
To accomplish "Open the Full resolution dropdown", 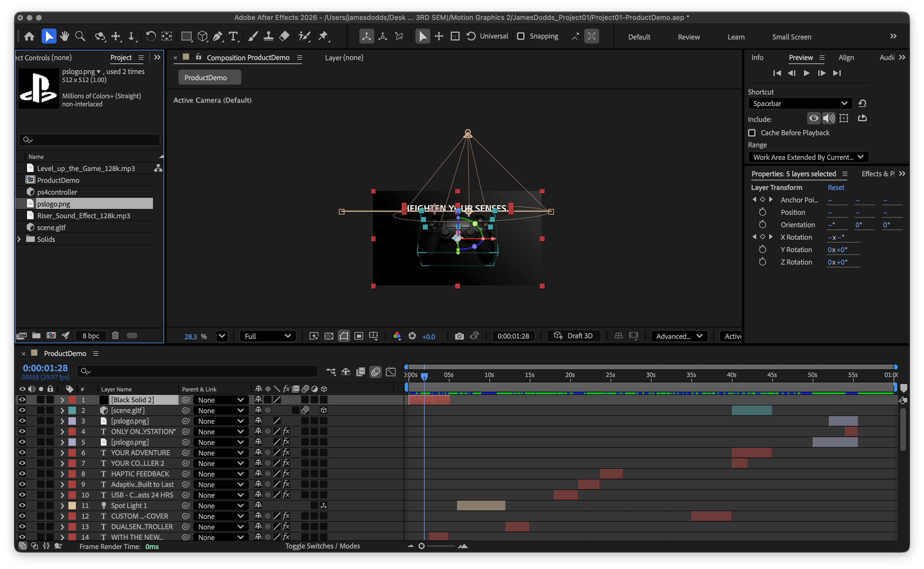I will click(x=267, y=336).
